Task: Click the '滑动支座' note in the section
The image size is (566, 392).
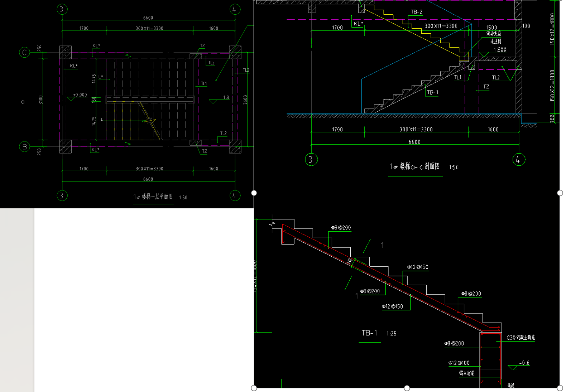Action: click(494, 34)
